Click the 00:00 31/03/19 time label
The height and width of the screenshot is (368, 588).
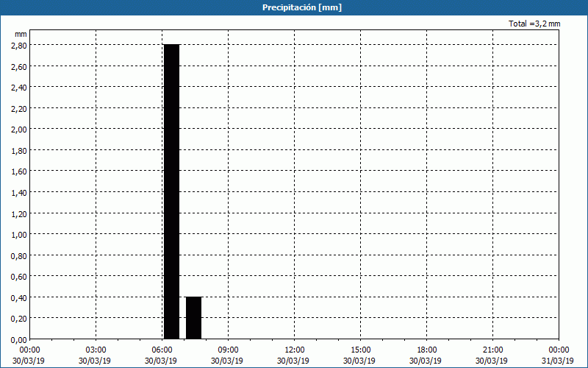point(558,355)
